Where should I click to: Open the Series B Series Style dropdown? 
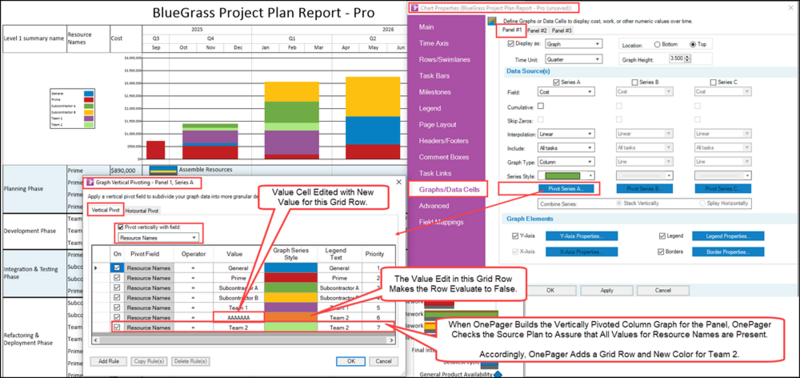coord(644,175)
